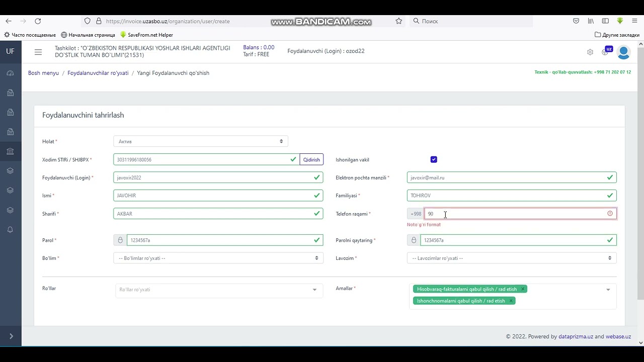Open the user profile avatar
This screenshot has width=644, height=362.
click(x=624, y=52)
